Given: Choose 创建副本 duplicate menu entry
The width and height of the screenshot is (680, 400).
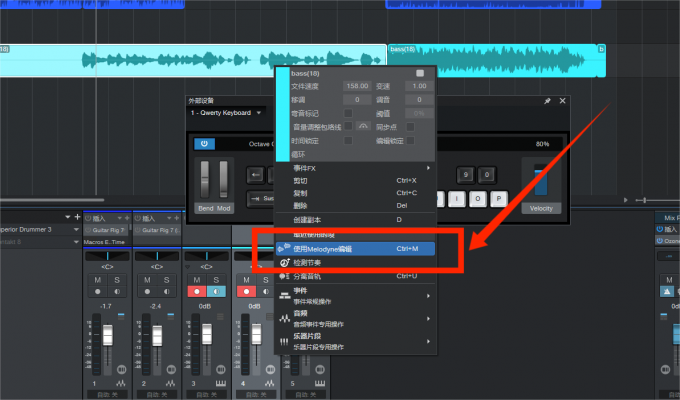Looking at the screenshot, I should (x=356, y=220).
